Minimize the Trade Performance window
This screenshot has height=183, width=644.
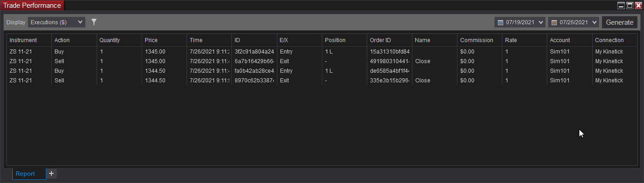[621, 5]
